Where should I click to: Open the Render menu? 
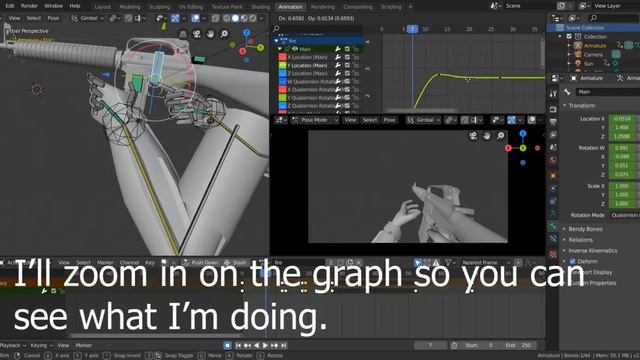point(29,6)
